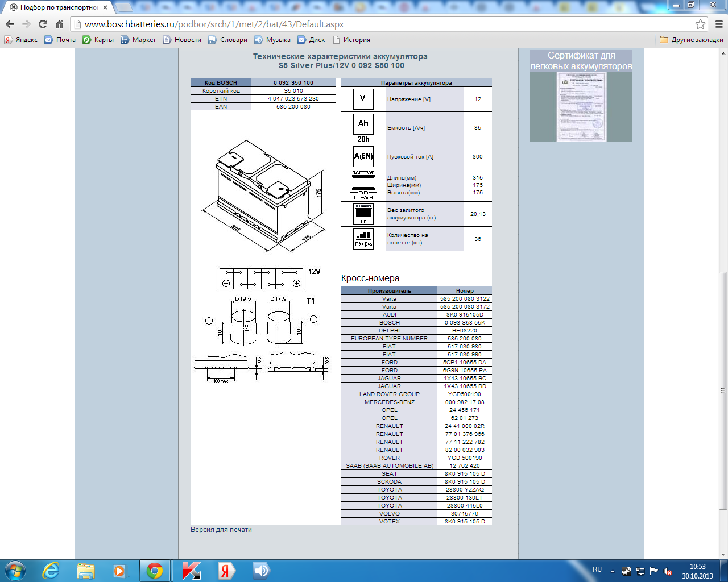
Task: Select the LAND ROVER GROUP row name
Action: coord(390,394)
